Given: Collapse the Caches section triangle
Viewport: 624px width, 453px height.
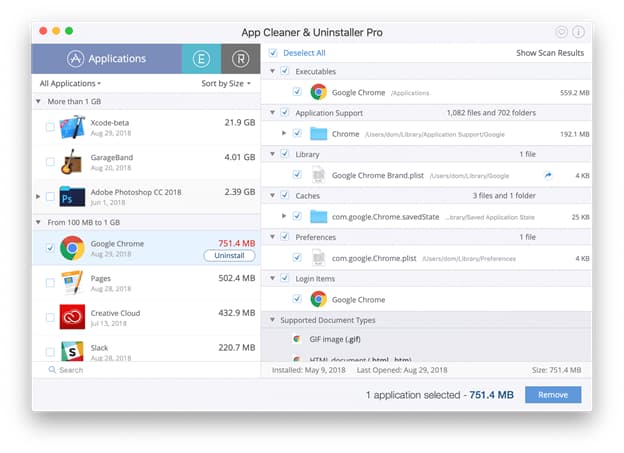Looking at the screenshot, I should coord(273,195).
